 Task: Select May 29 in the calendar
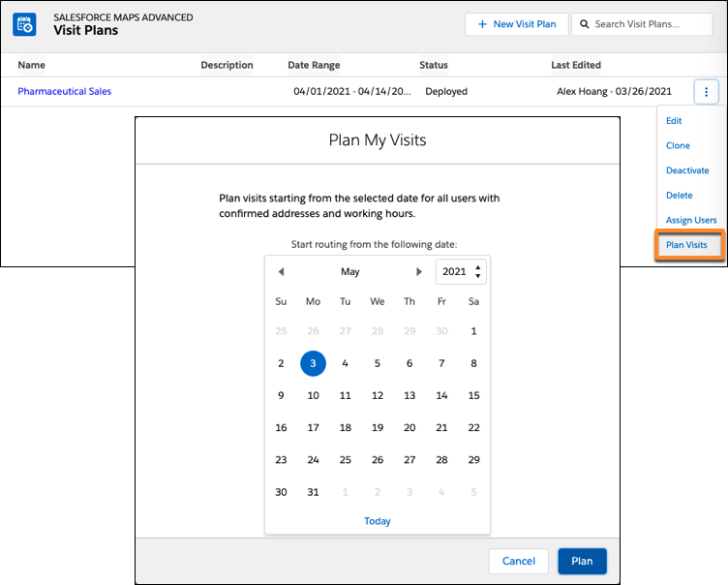473,460
